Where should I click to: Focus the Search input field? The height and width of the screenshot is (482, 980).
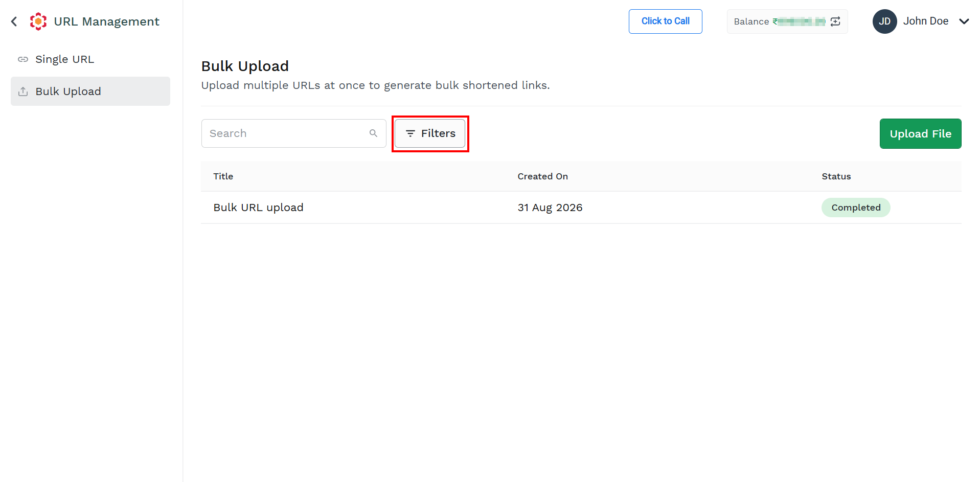(x=294, y=133)
